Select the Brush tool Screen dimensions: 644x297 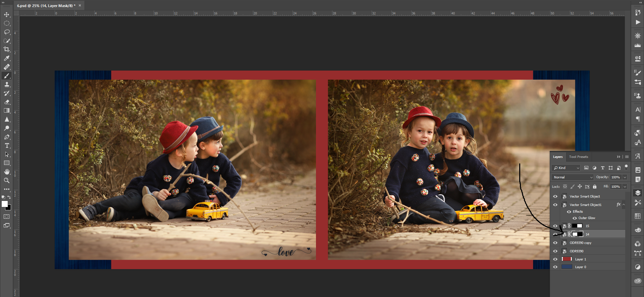point(7,76)
